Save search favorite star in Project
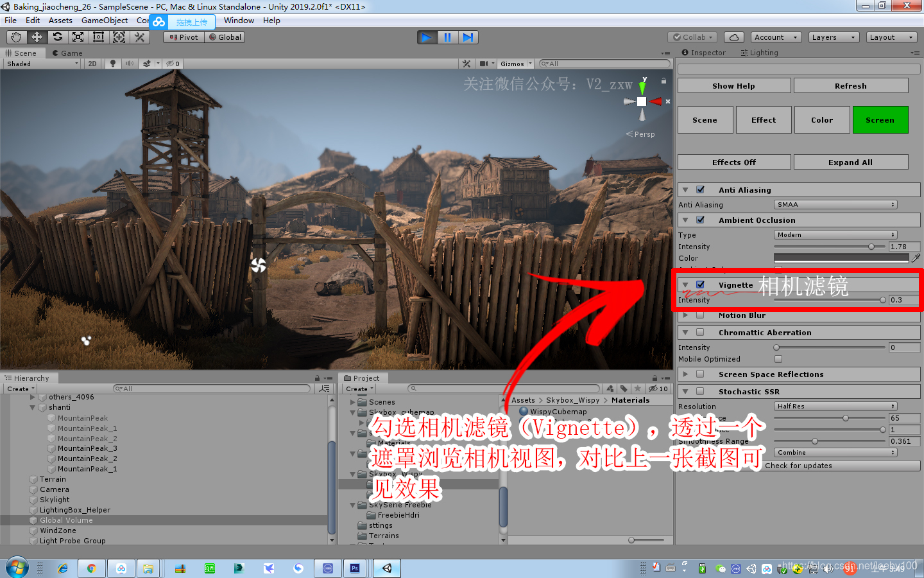The width and height of the screenshot is (924, 578). [x=637, y=389]
